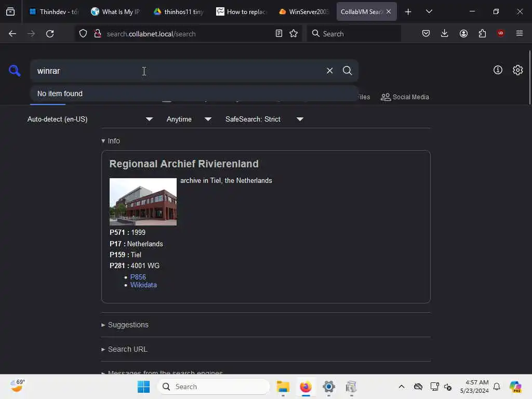Viewport: 532px width, 399px height.
Task: Open the notifications bell in taskbar
Action: click(x=496, y=387)
